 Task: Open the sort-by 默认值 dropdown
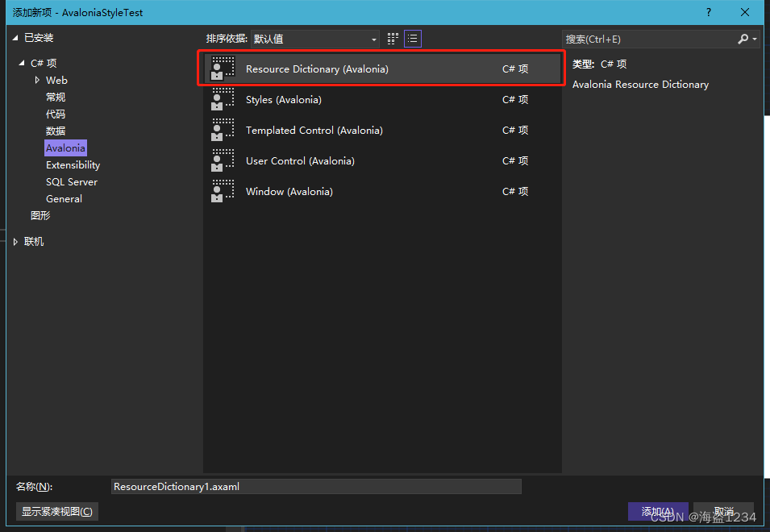click(314, 39)
